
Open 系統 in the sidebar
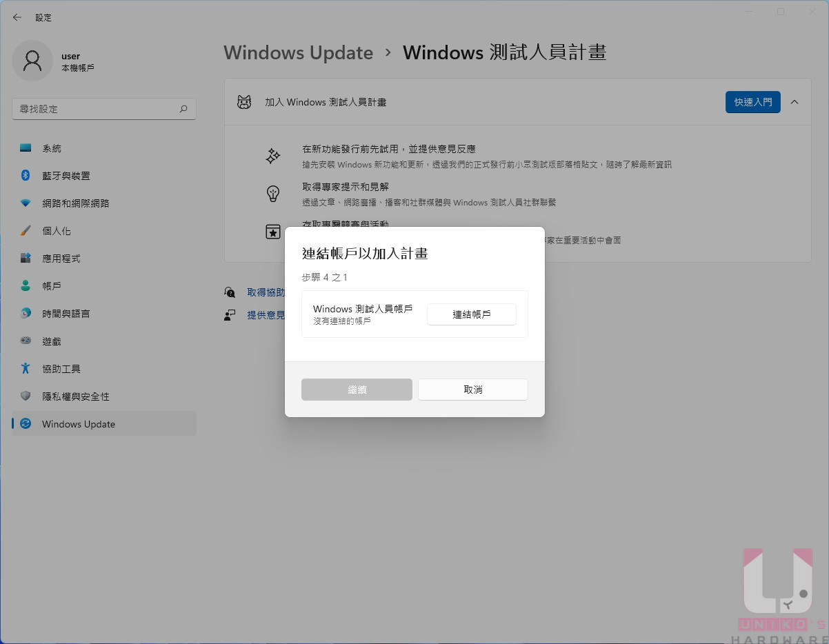click(x=104, y=148)
